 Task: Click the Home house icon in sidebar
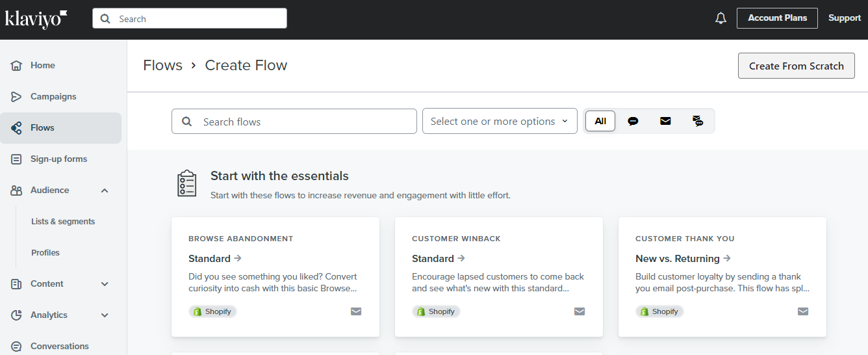(x=17, y=66)
